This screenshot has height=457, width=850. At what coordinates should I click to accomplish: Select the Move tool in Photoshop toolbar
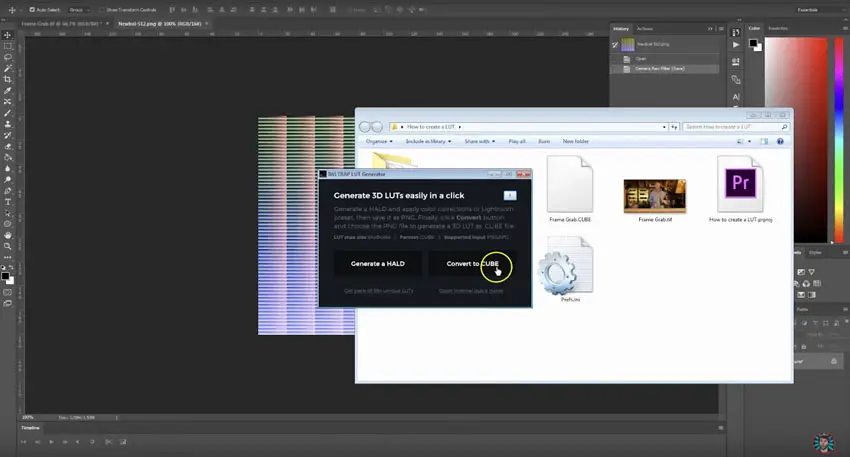pyautogui.click(x=8, y=35)
